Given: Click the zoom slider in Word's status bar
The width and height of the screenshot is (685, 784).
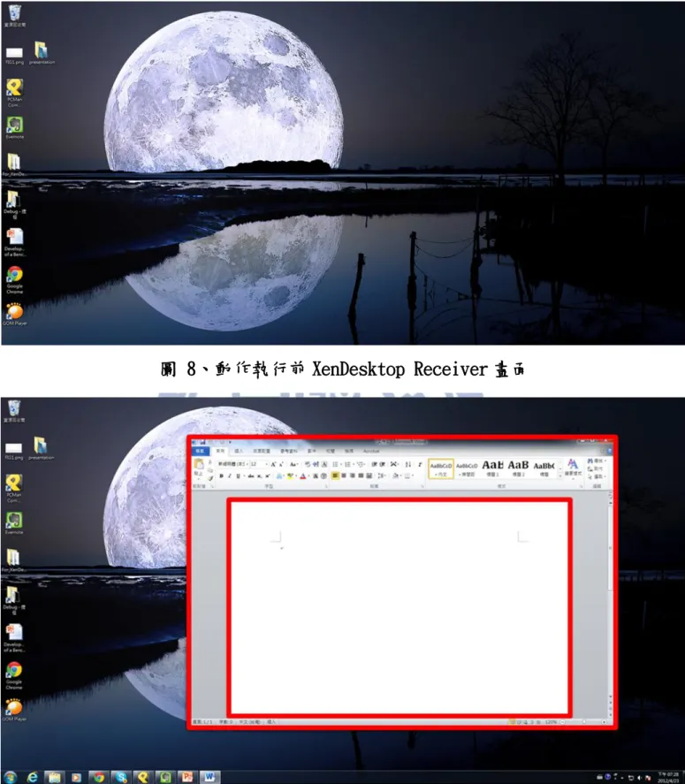Looking at the screenshot, I should click(x=584, y=721).
